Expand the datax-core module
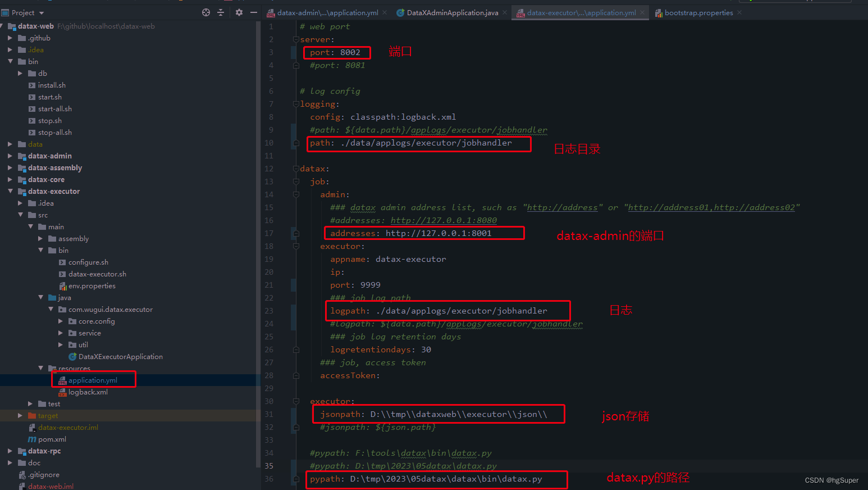The image size is (868, 490). pos(10,180)
